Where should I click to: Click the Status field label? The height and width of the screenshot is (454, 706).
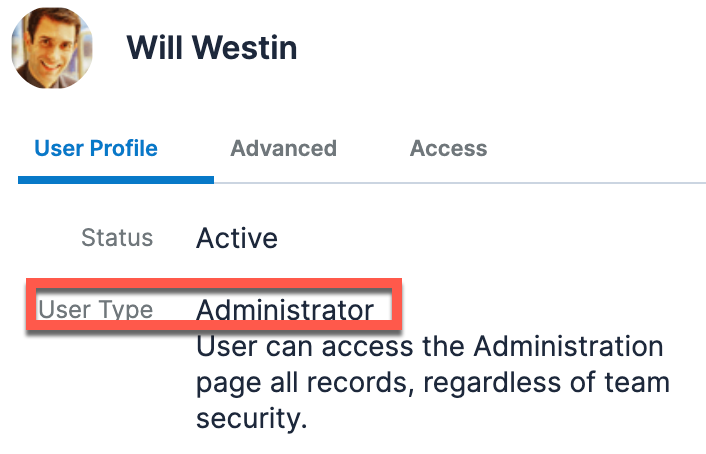click(117, 238)
